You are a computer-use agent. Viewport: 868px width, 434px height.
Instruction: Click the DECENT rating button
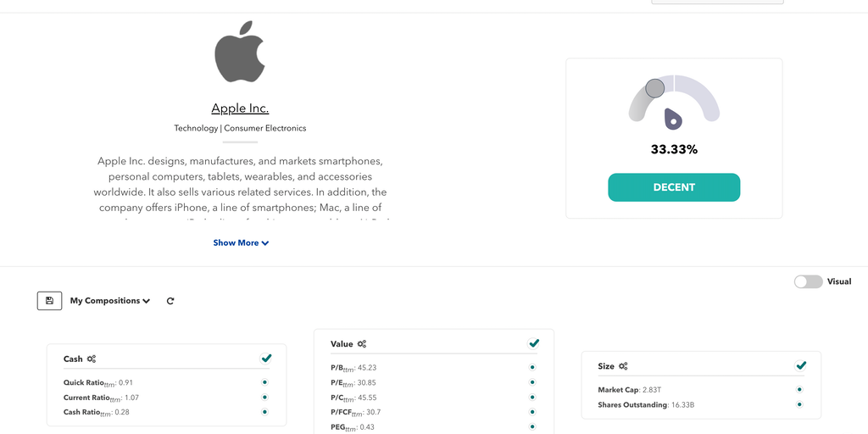[x=674, y=187]
